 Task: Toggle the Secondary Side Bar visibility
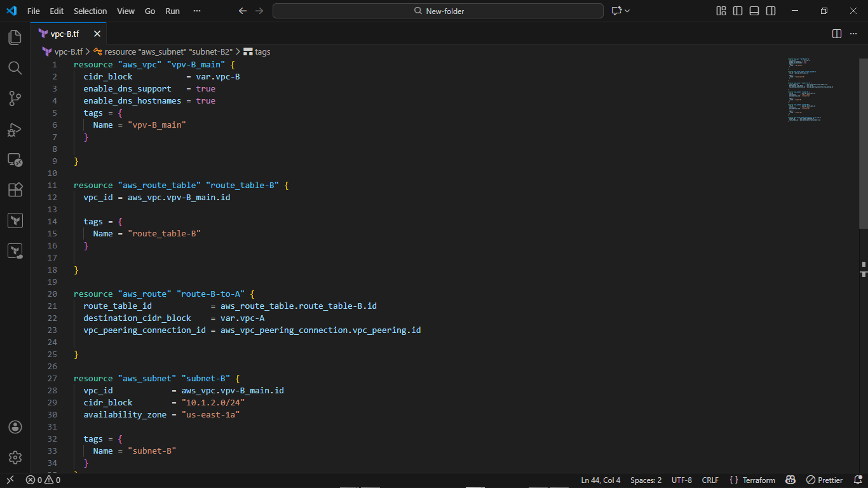pos(770,11)
